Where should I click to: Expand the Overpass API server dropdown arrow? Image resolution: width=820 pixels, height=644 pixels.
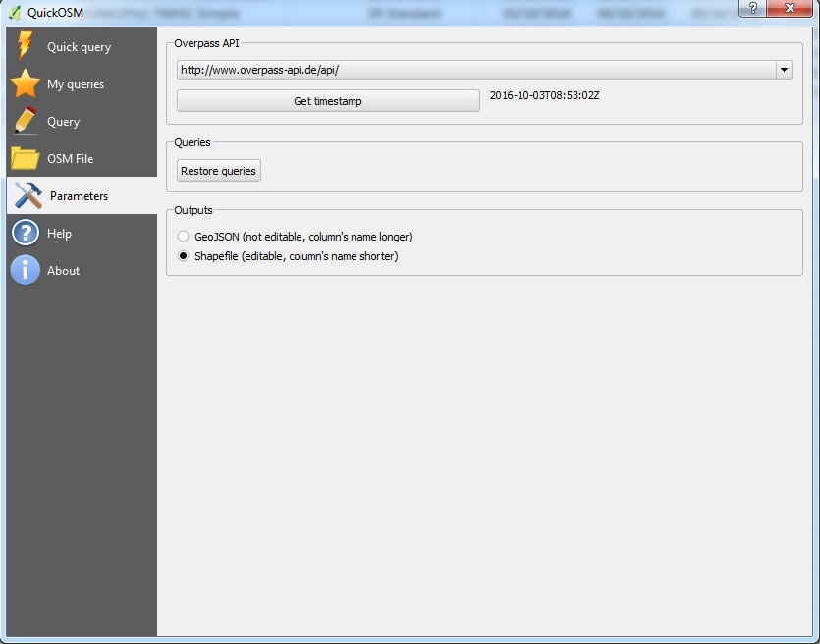click(784, 70)
